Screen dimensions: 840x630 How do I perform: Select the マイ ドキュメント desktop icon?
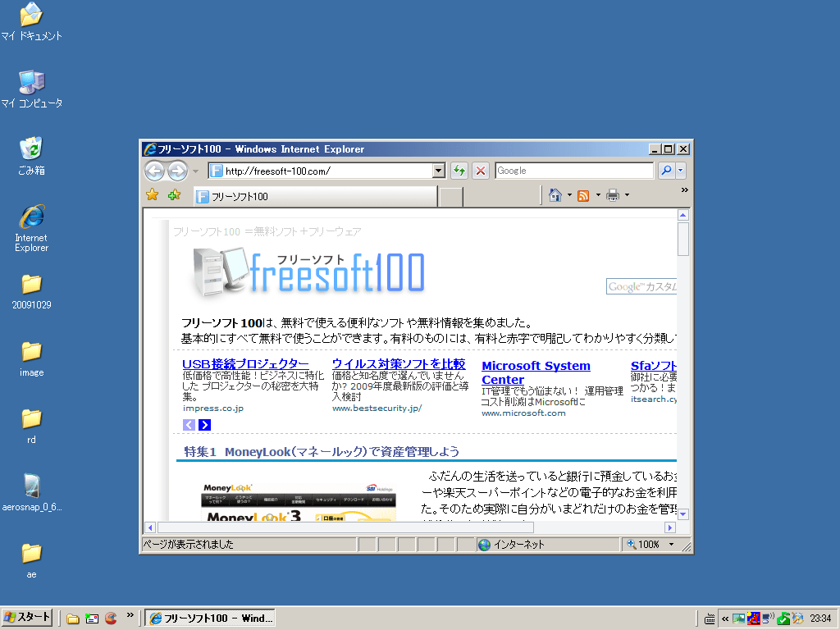coord(32,22)
